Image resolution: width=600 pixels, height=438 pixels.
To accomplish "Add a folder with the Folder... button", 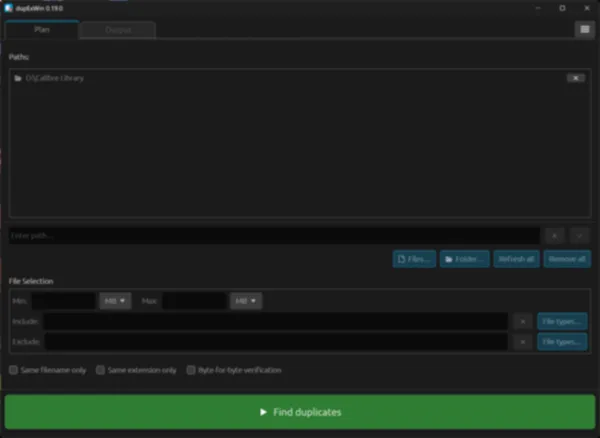I will click(x=465, y=259).
